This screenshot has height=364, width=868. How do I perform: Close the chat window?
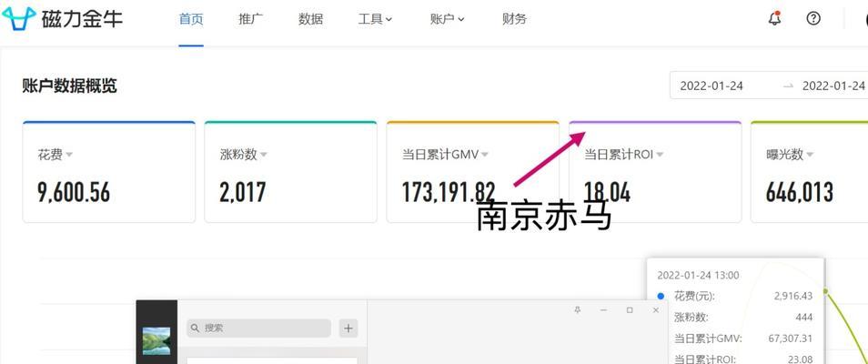(x=656, y=310)
